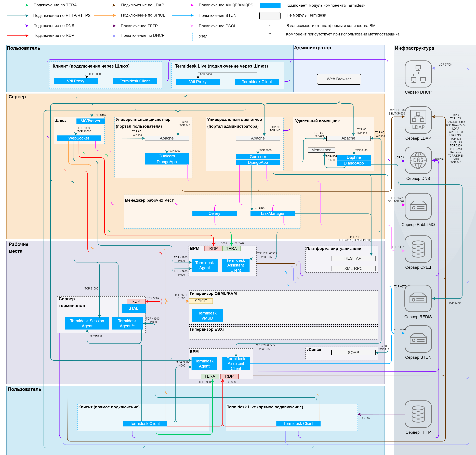Click the WebSocket block in the gateway
Viewport: 476px width, 455px height.
78,138
